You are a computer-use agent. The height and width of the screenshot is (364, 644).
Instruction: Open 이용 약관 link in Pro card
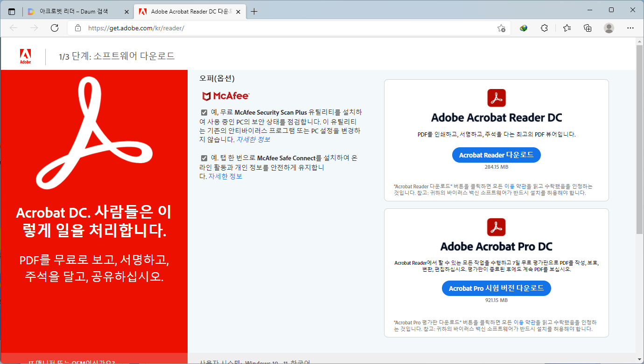point(524,323)
